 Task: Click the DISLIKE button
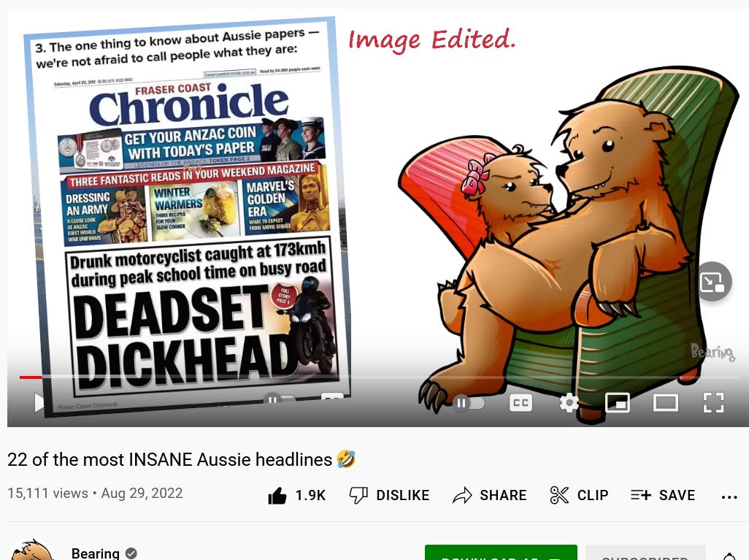(x=389, y=496)
